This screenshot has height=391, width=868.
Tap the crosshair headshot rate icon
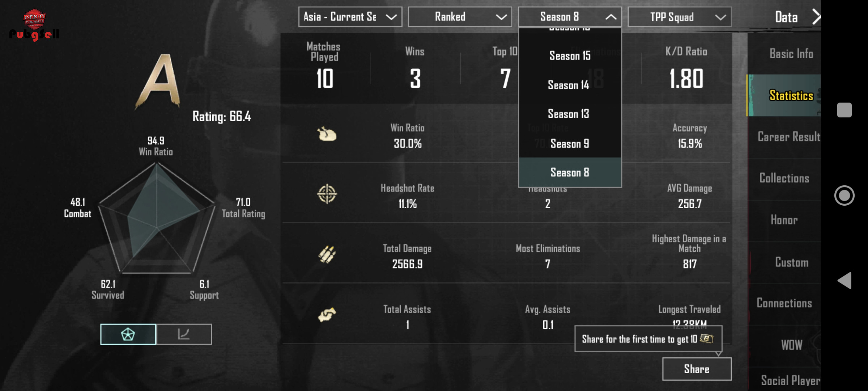pos(327,194)
